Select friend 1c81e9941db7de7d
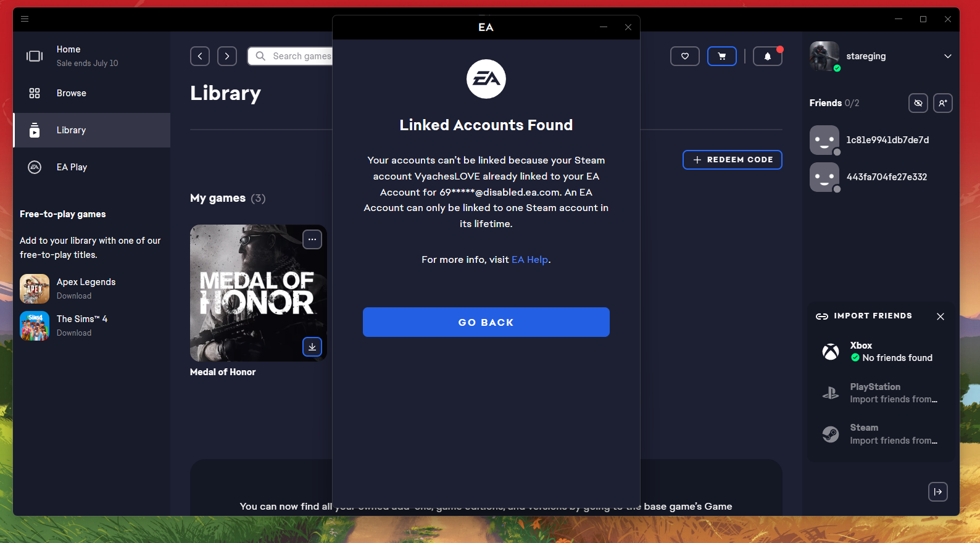The height and width of the screenshot is (543, 980). (x=881, y=140)
